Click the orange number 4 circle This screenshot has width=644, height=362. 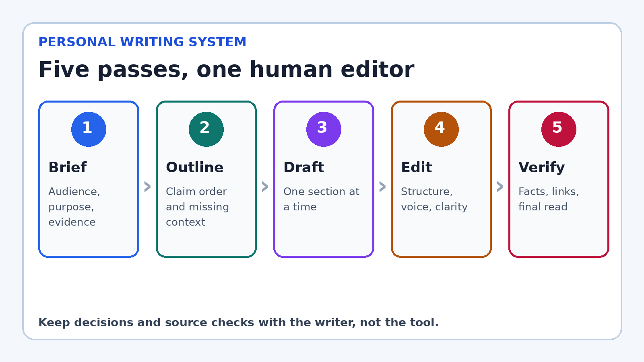coord(441,129)
